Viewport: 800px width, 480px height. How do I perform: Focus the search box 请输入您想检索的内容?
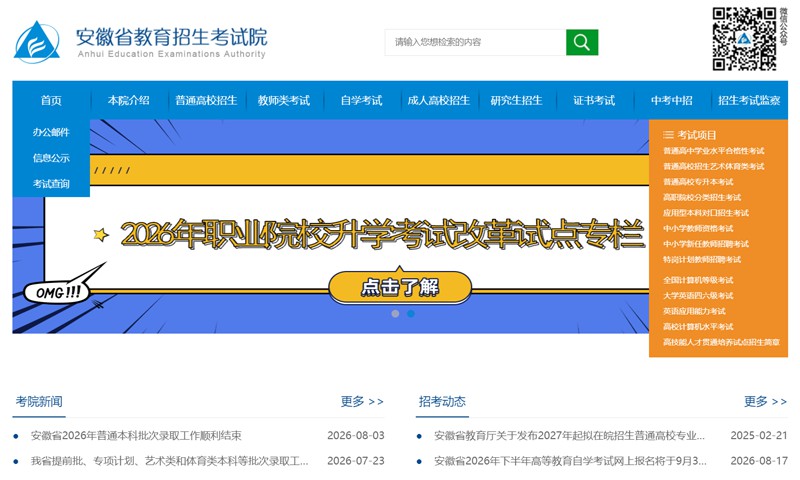(475, 42)
